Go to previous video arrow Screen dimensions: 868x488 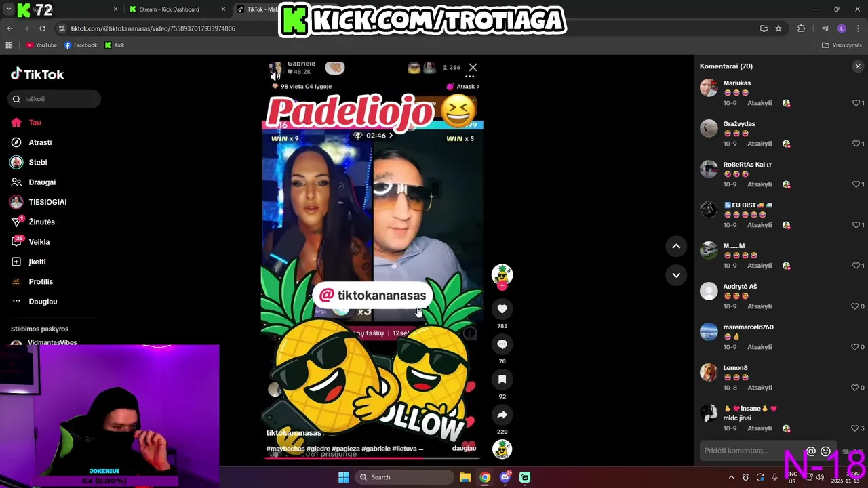click(x=676, y=247)
